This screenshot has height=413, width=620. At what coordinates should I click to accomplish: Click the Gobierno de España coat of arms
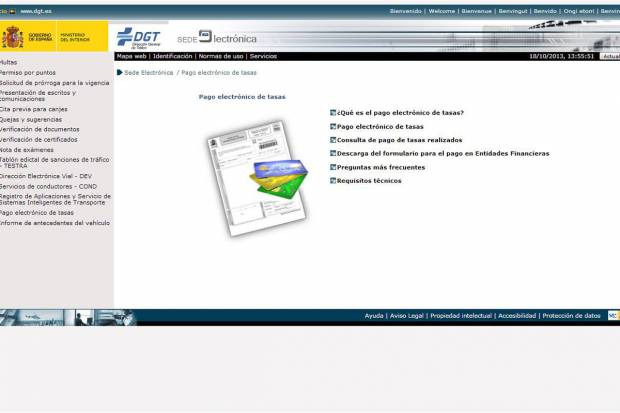click(x=13, y=37)
